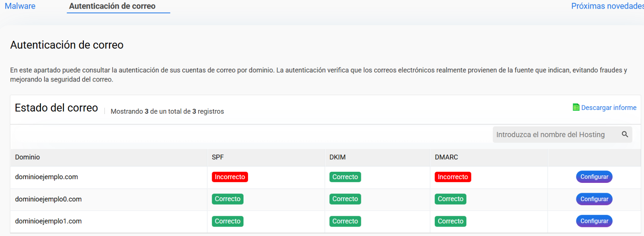Click the red SPF Incorrecto badge
Image resolution: width=644 pixels, height=236 pixels.
click(x=230, y=177)
